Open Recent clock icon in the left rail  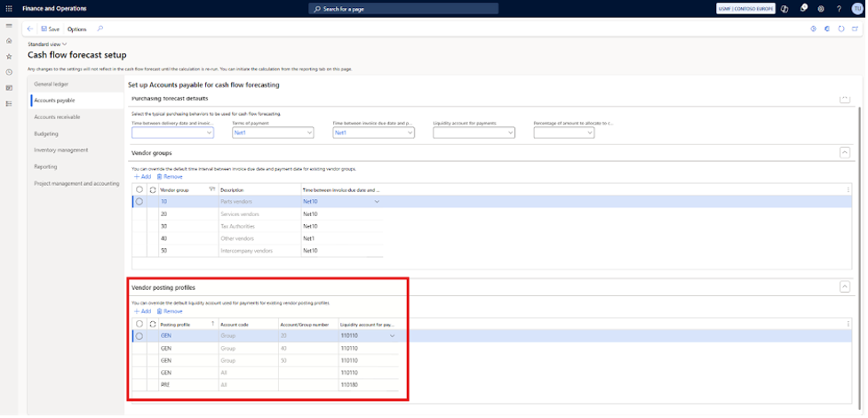(x=9, y=72)
